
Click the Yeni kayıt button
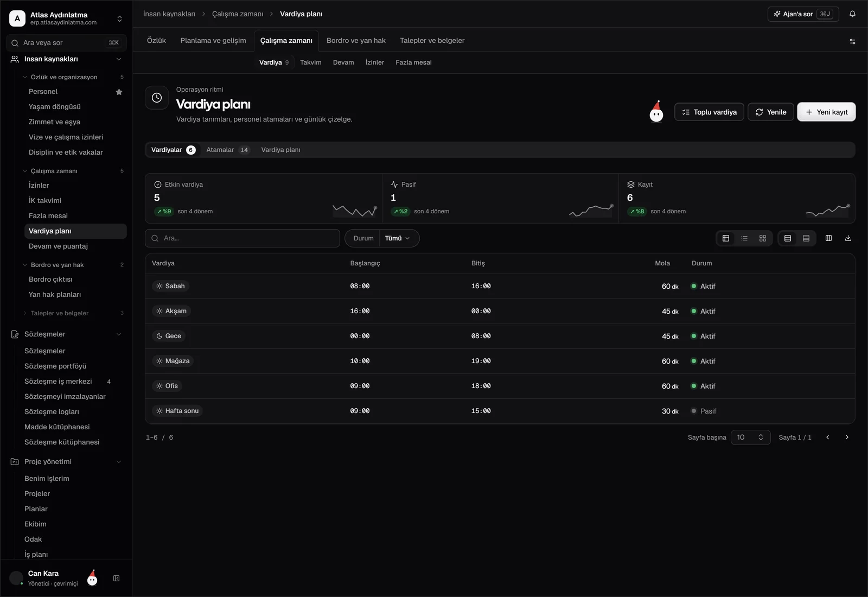pos(826,112)
